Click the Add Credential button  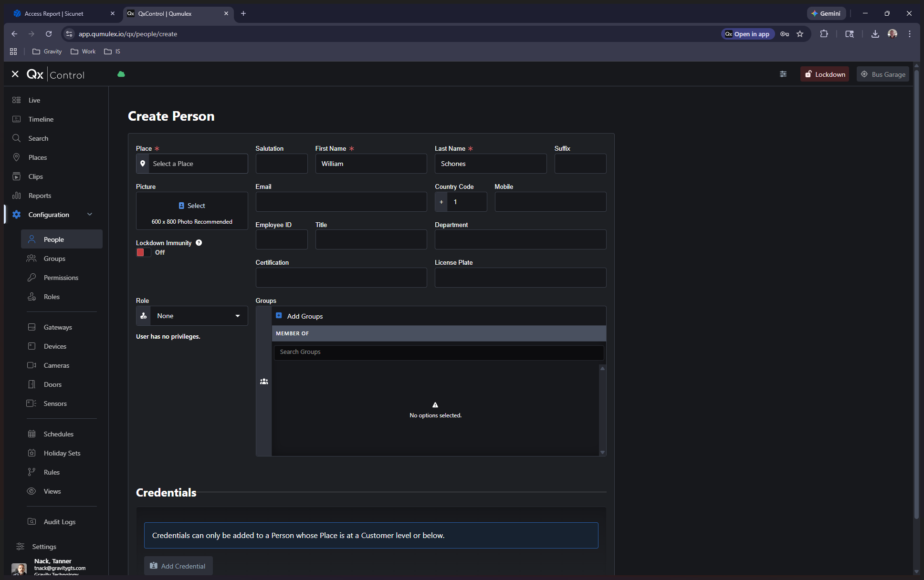[178, 566]
